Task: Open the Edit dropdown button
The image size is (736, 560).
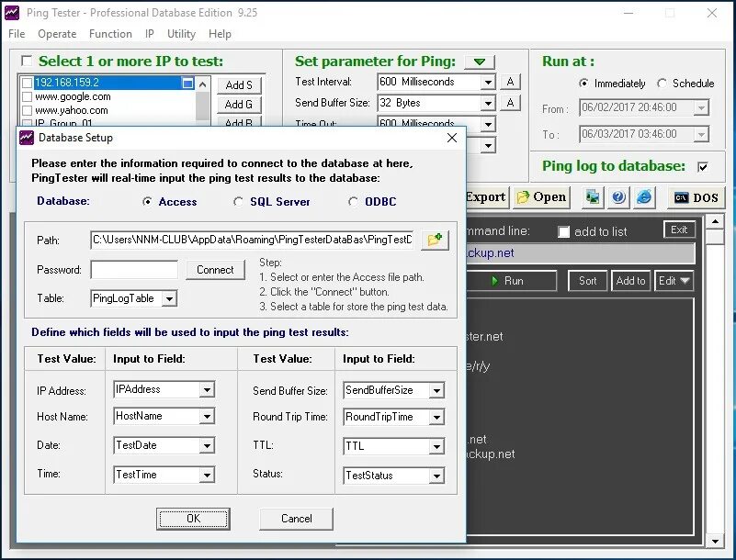Action: tap(674, 281)
